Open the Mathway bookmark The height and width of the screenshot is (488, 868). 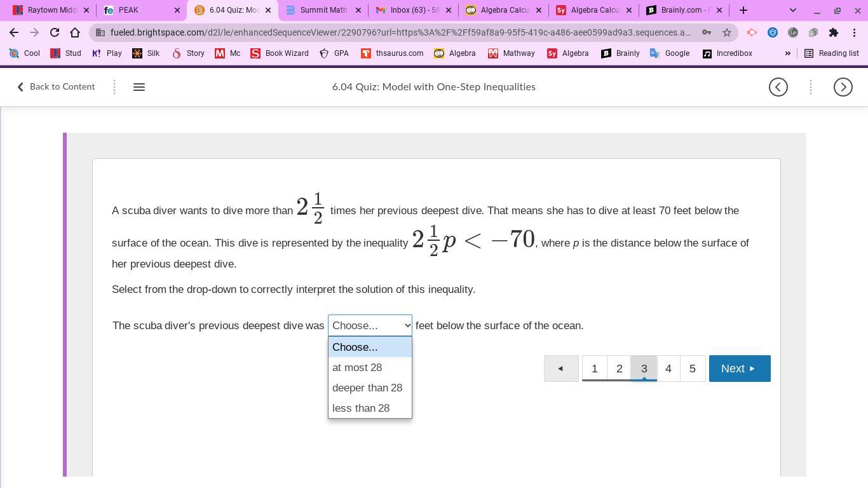512,53
